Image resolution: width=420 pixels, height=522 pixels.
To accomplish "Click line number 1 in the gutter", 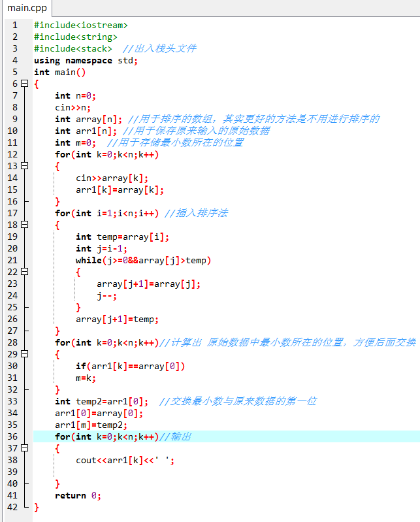I will click(15, 25).
